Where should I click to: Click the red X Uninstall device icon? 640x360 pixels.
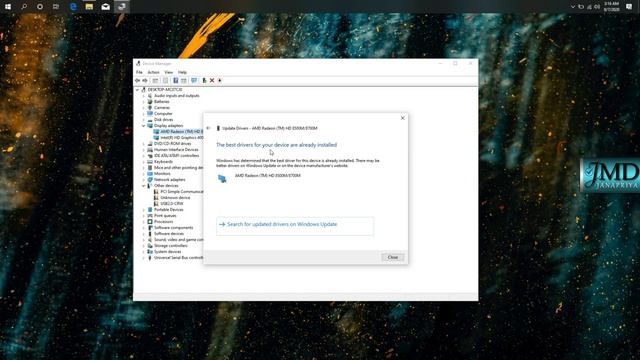pos(212,80)
